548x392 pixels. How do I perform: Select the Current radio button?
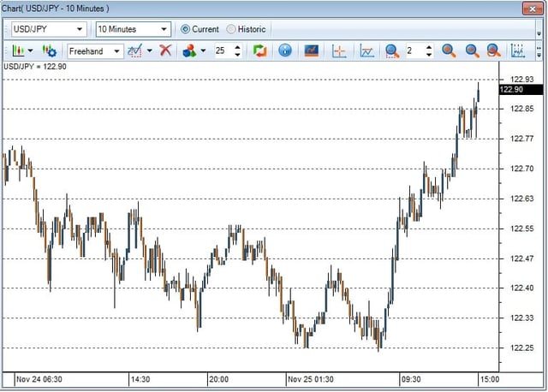pos(200,29)
